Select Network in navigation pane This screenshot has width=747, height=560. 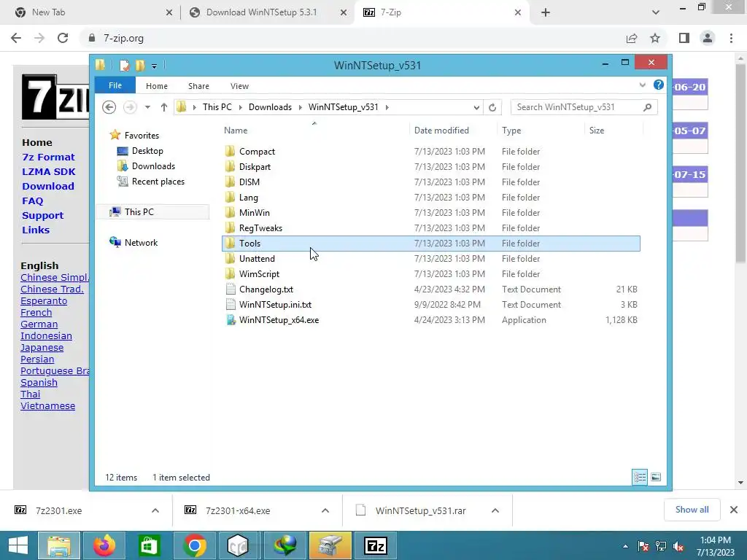click(141, 242)
